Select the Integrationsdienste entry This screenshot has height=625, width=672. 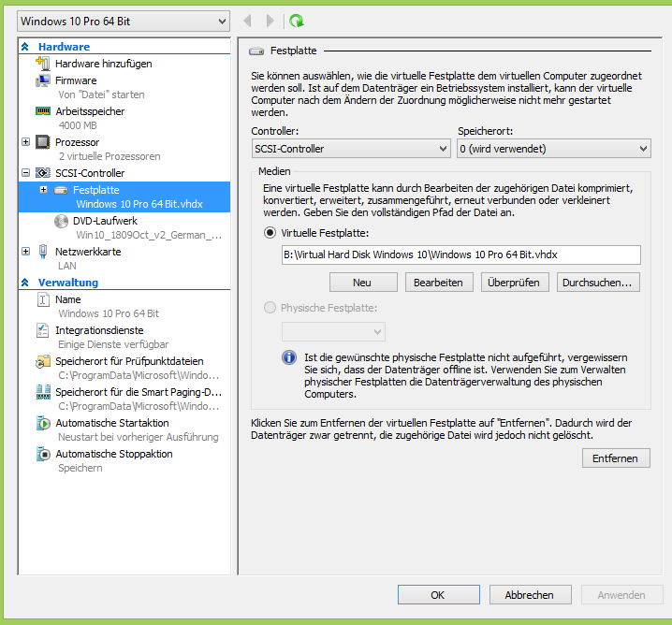(x=99, y=330)
